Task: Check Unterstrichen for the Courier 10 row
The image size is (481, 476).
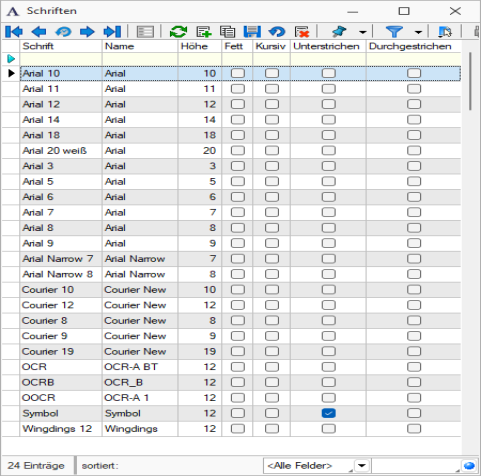Action: pyautogui.click(x=329, y=290)
